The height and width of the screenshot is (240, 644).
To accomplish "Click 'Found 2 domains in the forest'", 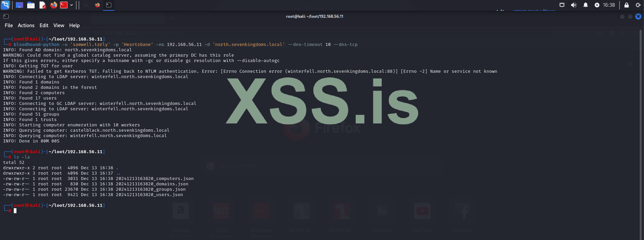I will (50, 87).
